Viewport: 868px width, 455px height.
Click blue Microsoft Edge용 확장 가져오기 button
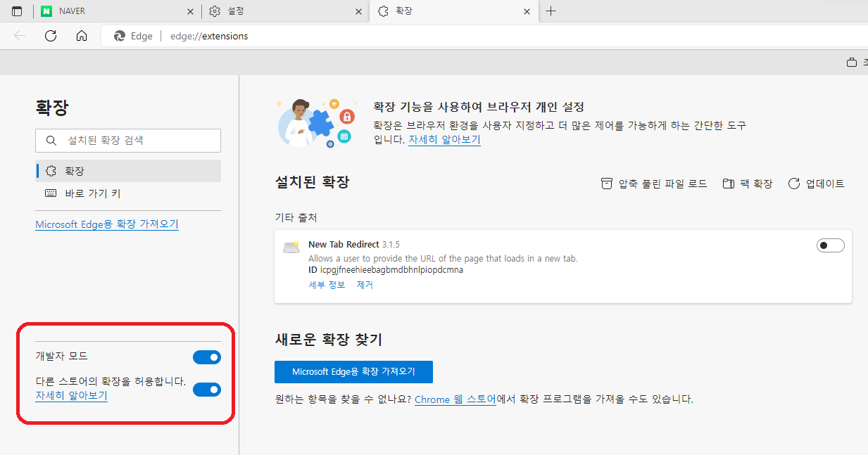353,372
